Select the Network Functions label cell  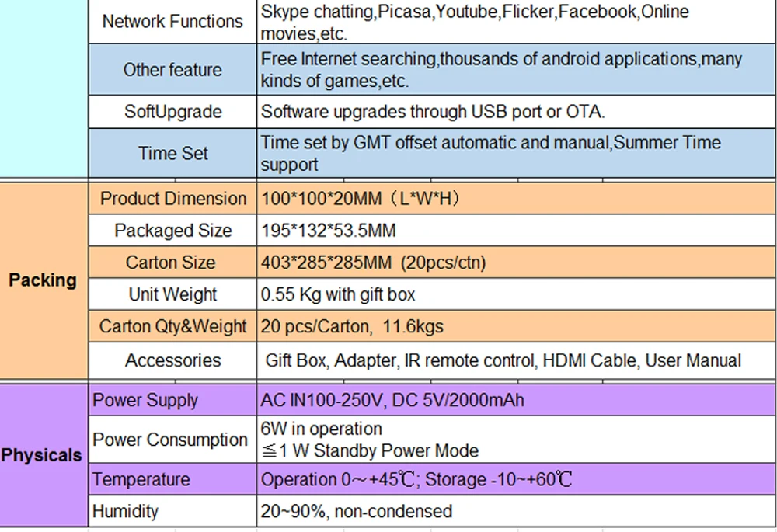coord(172,22)
